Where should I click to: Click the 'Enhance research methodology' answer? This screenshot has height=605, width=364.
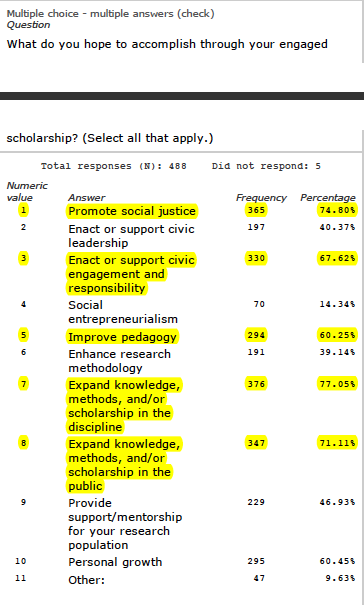(x=119, y=361)
